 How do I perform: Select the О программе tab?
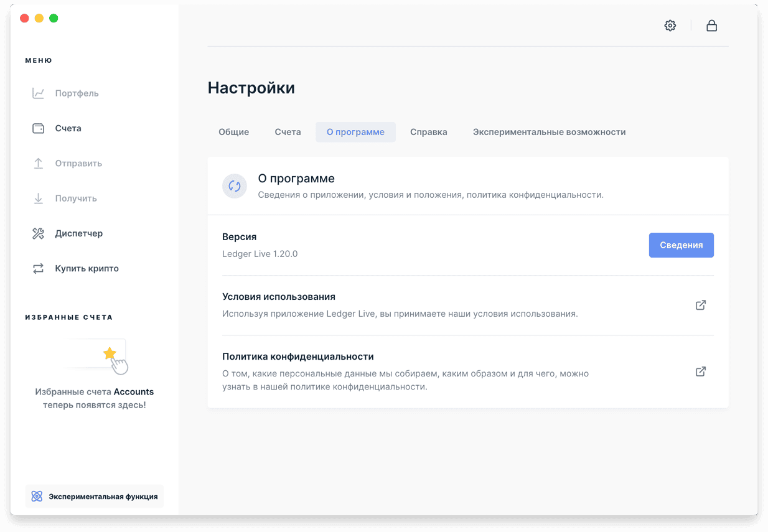pos(355,132)
